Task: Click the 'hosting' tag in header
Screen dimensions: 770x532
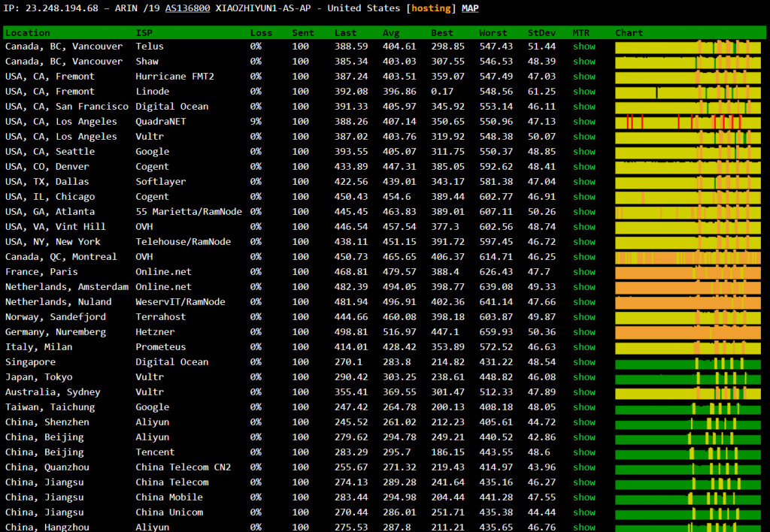Action: coord(431,8)
